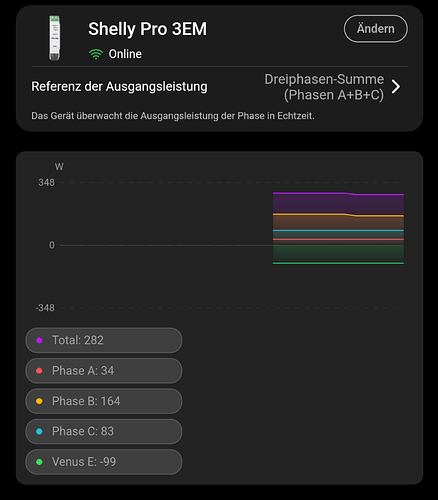
Task: Click the green Venus E line in chart
Action: (x=338, y=263)
